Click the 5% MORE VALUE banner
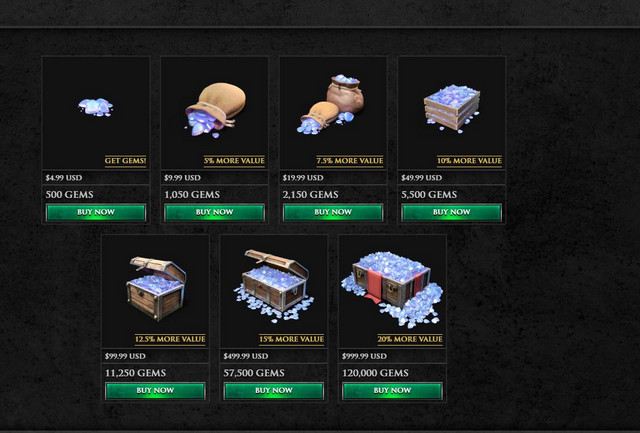This screenshot has height=433, width=640. pyautogui.click(x=234, y=161)
